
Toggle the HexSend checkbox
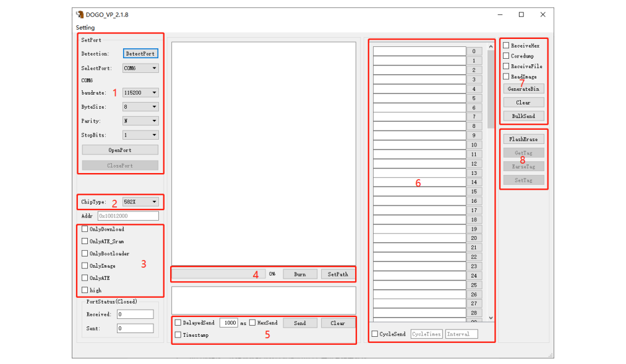(252, 323)
